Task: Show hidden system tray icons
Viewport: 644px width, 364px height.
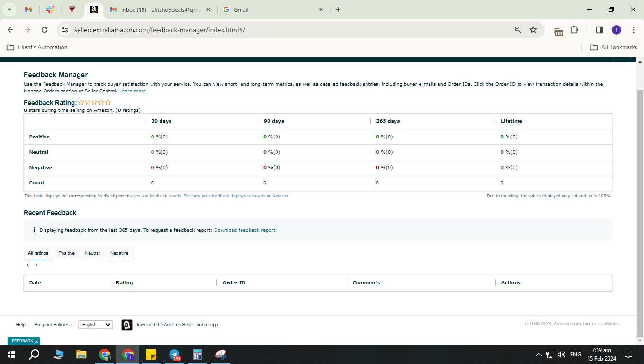Action: pos(538,355)
